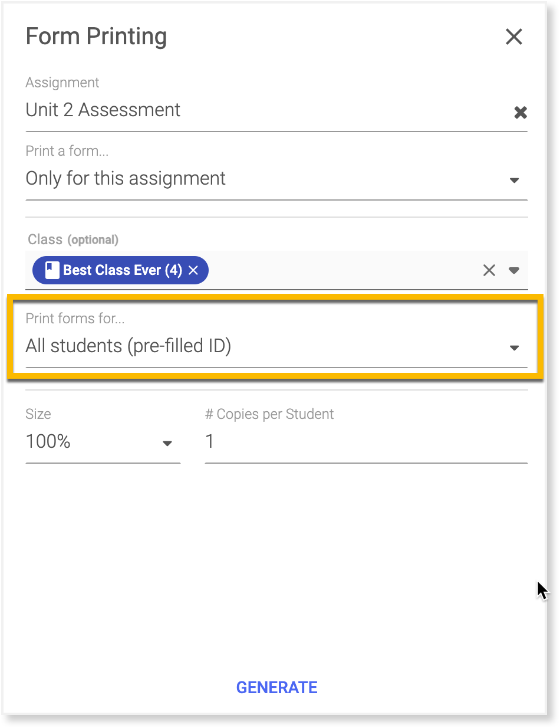Open the Print forms for dropdown arrow
Viewport: 560px width, 728px height.
(x=514, y=347)
